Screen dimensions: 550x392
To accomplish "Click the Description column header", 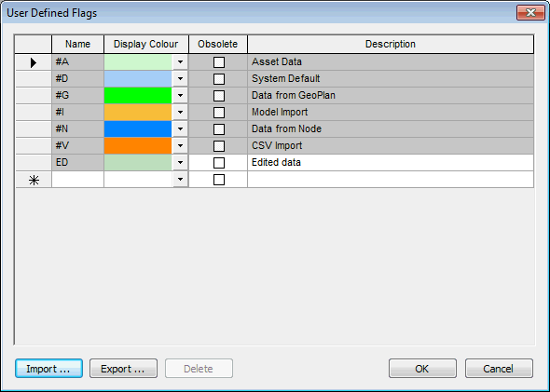I will [391, 44].
